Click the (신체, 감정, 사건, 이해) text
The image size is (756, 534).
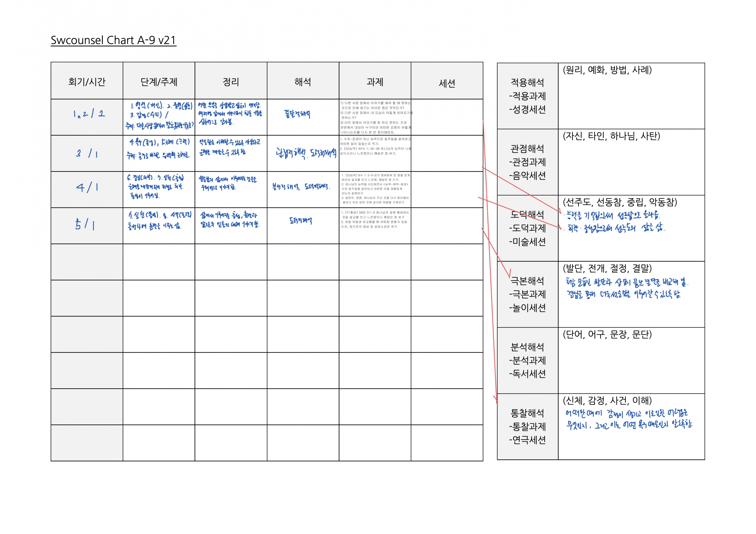point(607,401)
